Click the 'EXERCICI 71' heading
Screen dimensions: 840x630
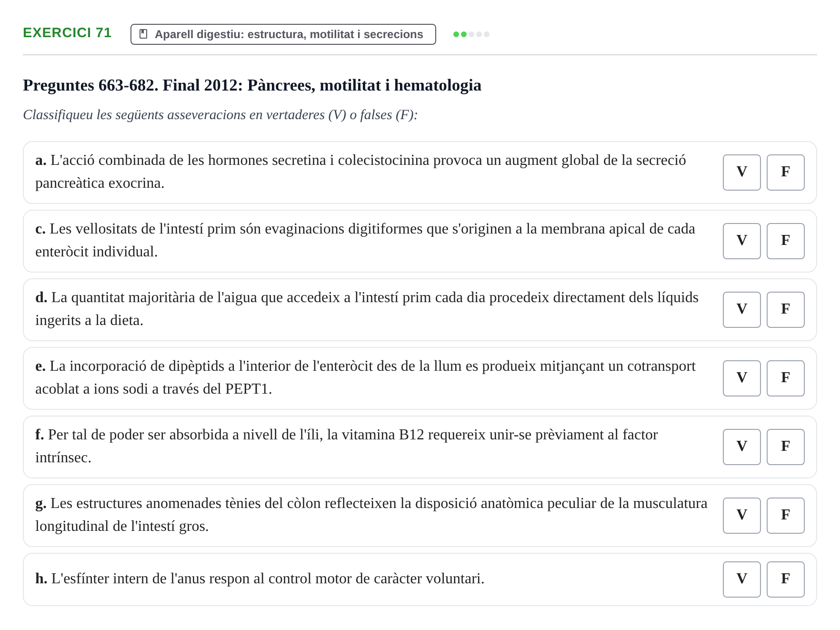coord(67,32)
